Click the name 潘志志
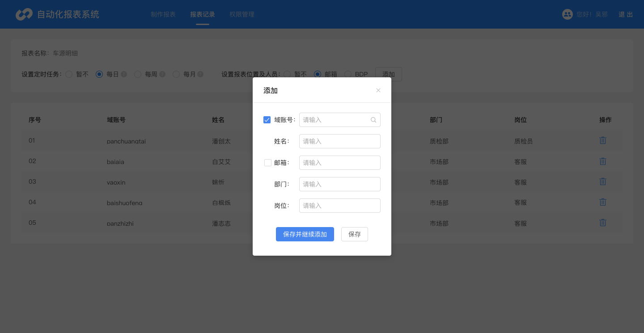 click(x=221, y=223)
